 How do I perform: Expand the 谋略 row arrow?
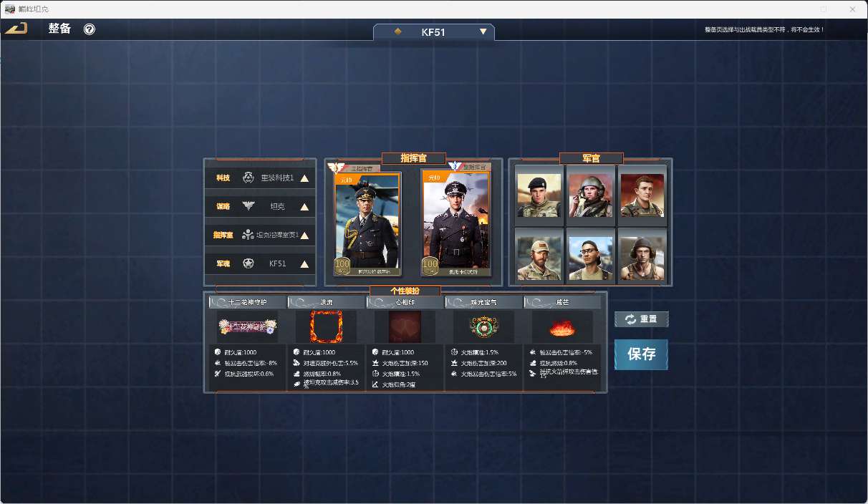pos(304,207)
